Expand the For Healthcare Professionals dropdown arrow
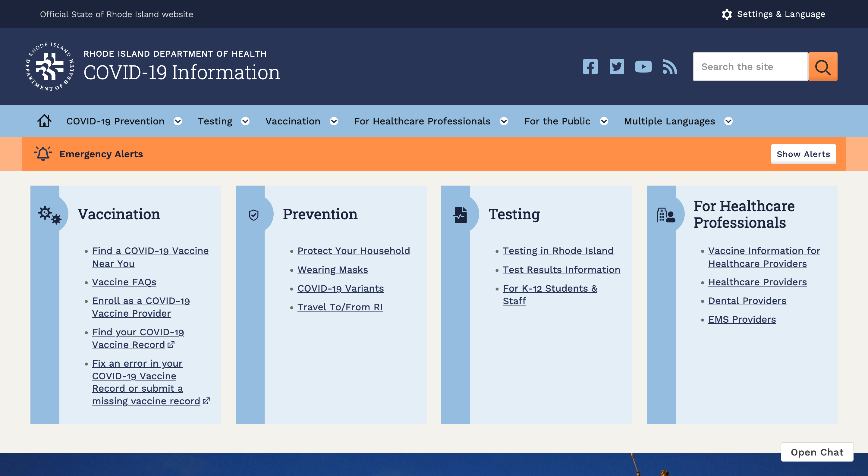Screen dimensions: 868x476 tap(504, 121)
